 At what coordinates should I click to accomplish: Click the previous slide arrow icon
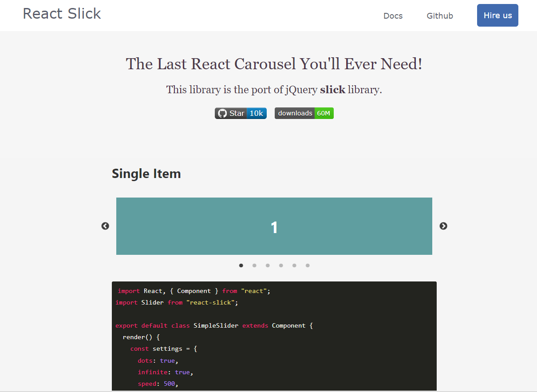(105, 226)
